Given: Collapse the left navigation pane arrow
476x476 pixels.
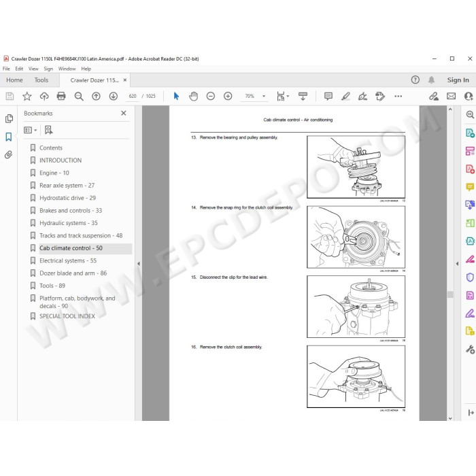Looking at the screenshot, I should point(139,264).
